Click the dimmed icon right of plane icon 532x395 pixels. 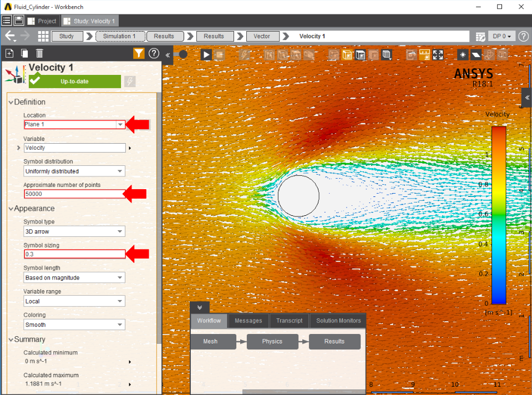[x=489, y=54]
